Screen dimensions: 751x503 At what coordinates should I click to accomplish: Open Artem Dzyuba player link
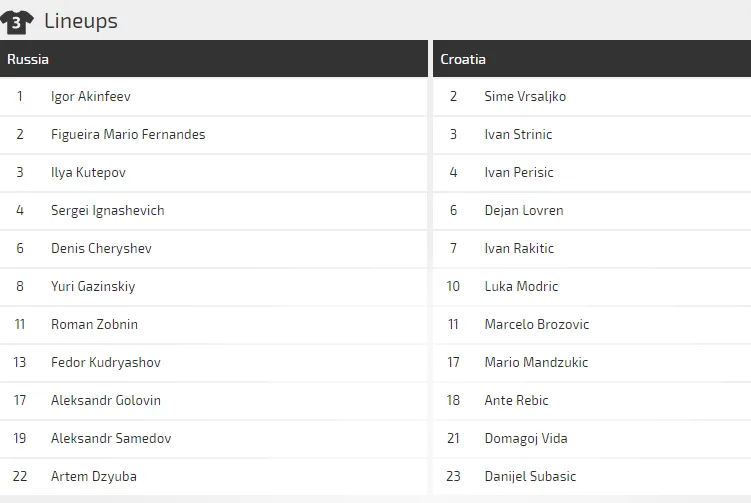(x=94, y=477)
